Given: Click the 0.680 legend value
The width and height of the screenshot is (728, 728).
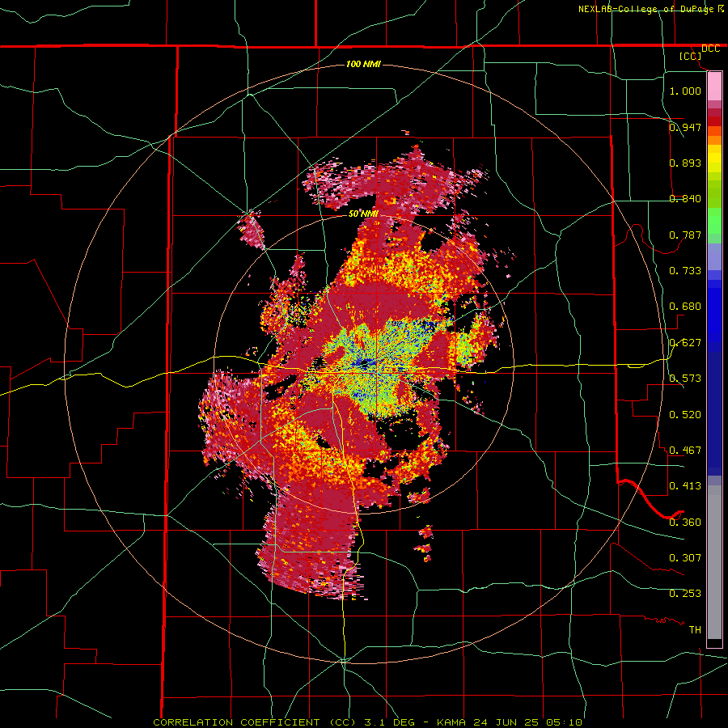Looking at the screenshot, I should point(685,307).
